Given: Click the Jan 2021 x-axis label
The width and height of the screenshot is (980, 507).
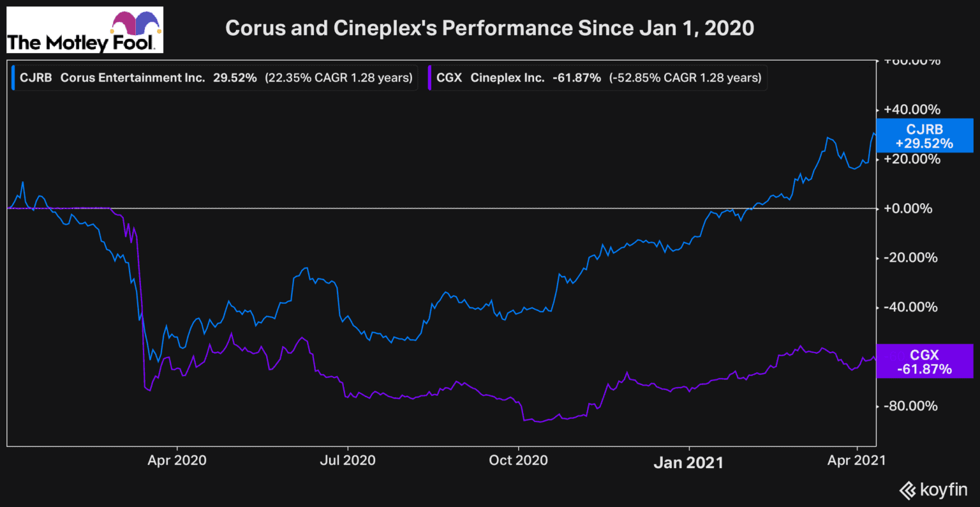Looking at the screenshot, I should 688,462.
